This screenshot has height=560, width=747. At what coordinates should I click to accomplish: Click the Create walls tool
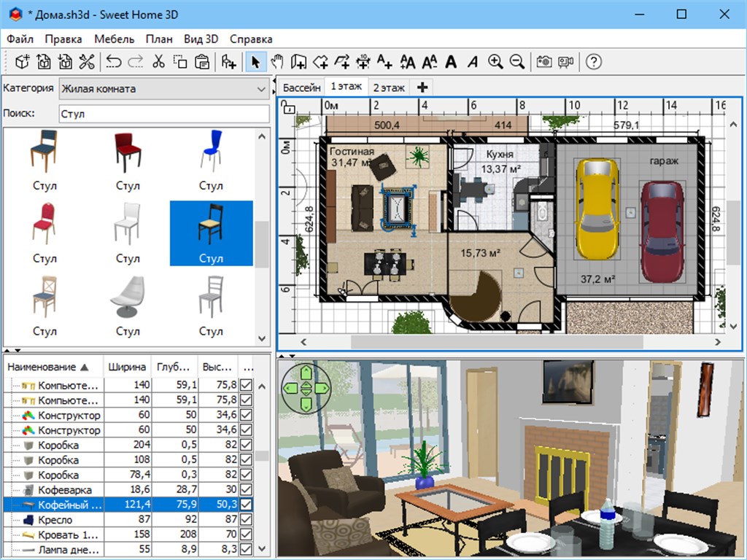[x=298, y=62]
